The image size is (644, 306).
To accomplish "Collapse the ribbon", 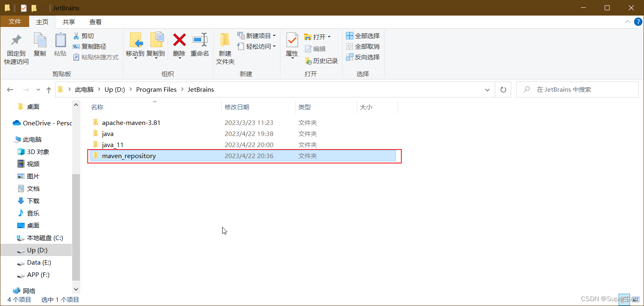I will [627, 22].
